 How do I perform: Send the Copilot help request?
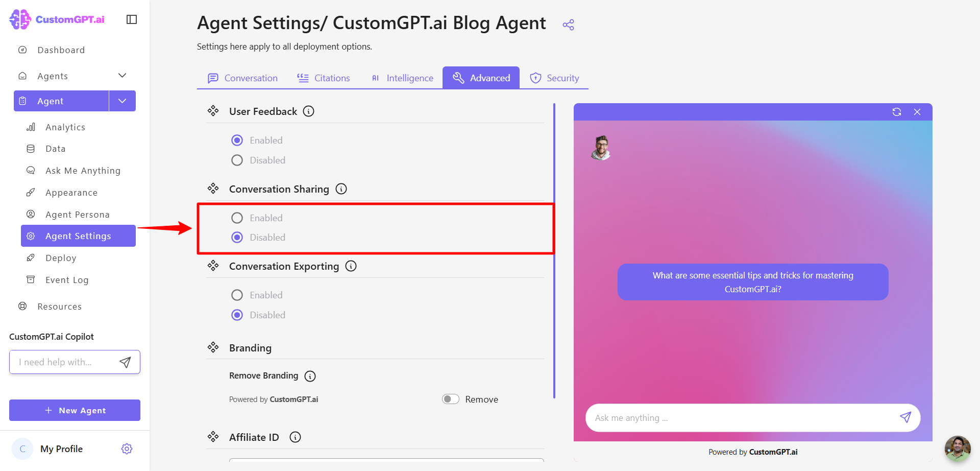point(125,362)
